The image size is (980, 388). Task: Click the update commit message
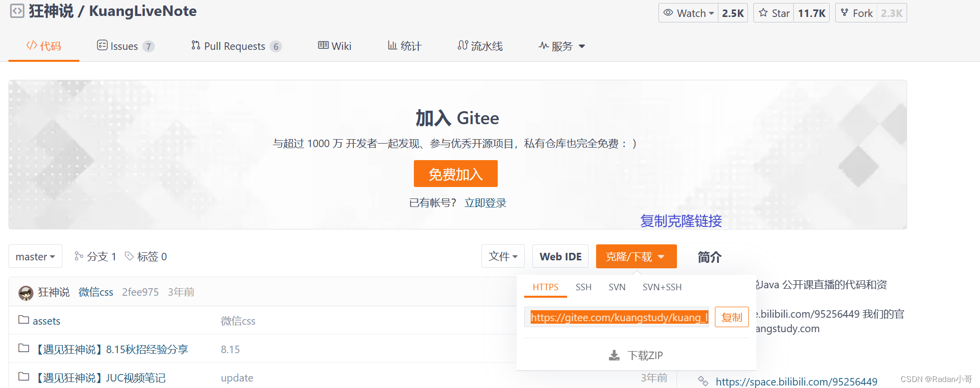click(x=237, y=378)
